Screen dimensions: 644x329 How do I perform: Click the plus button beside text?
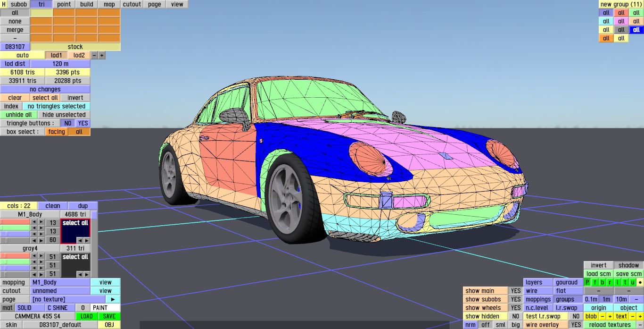(x=640, y=316)
